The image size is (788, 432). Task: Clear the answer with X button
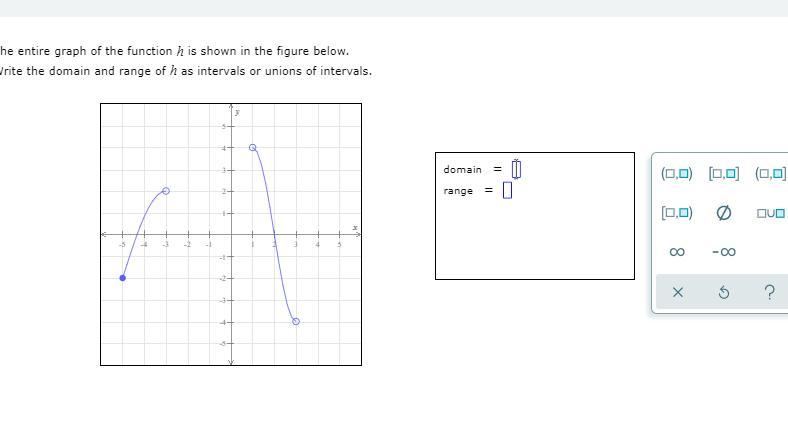click(x=677, y=292)
